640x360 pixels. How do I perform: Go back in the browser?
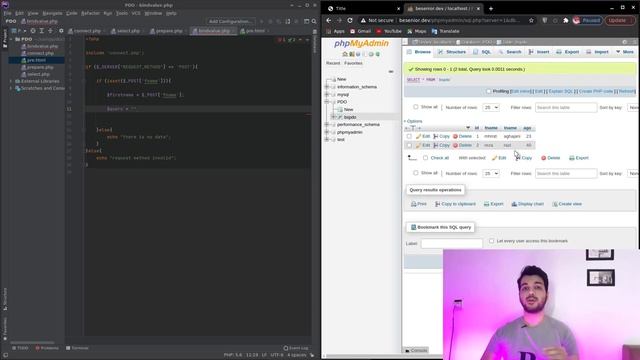click(x=329, y=20)
